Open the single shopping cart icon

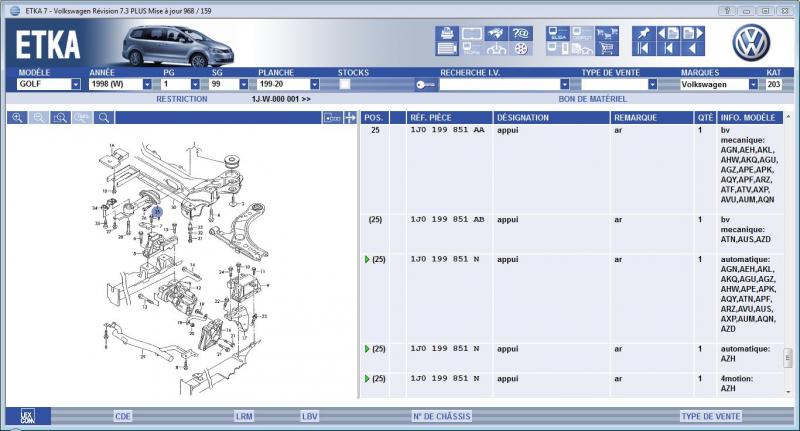coord(607,49)
